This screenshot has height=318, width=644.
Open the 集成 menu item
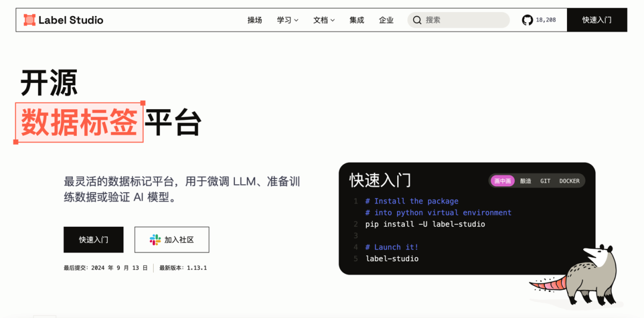tap(357, 20)
